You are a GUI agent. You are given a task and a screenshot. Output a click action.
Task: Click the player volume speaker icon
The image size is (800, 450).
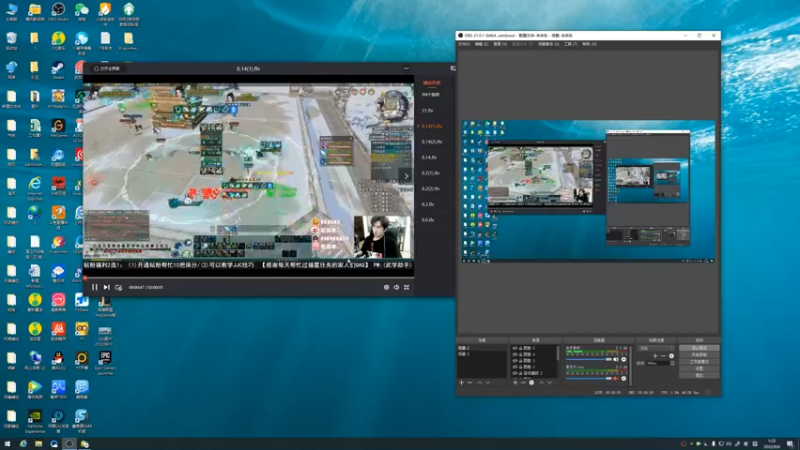click(396, 288)
